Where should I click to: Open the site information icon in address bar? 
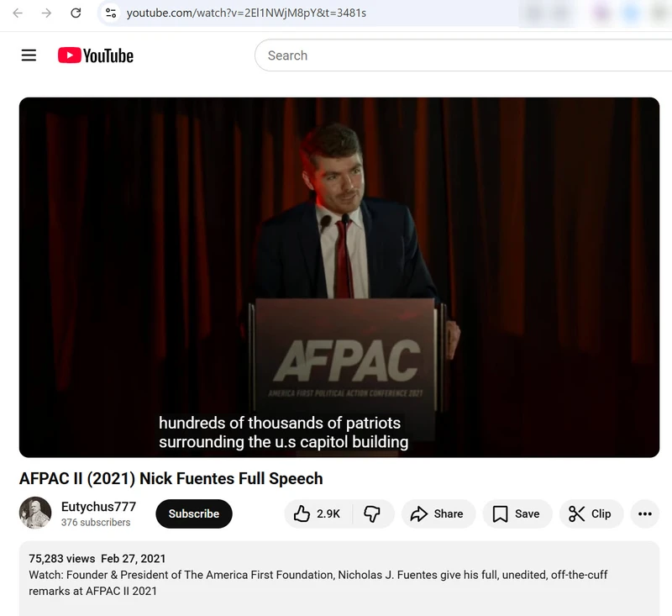click(111, 13)
